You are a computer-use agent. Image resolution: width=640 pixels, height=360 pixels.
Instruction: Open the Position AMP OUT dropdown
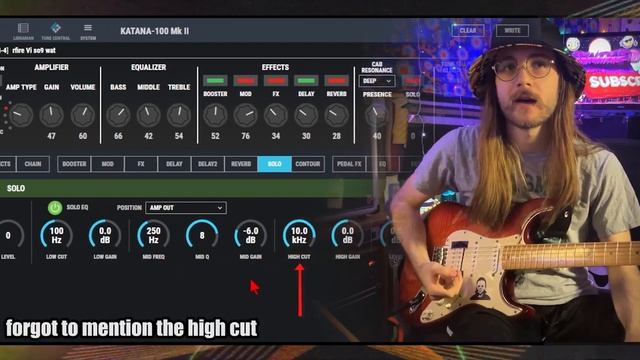[x=186, y=208]
